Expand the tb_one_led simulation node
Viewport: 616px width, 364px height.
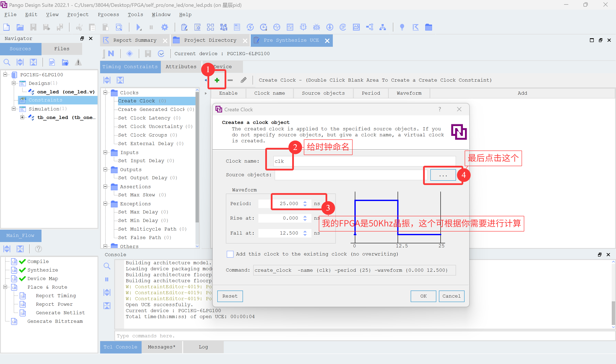[22, 117]
